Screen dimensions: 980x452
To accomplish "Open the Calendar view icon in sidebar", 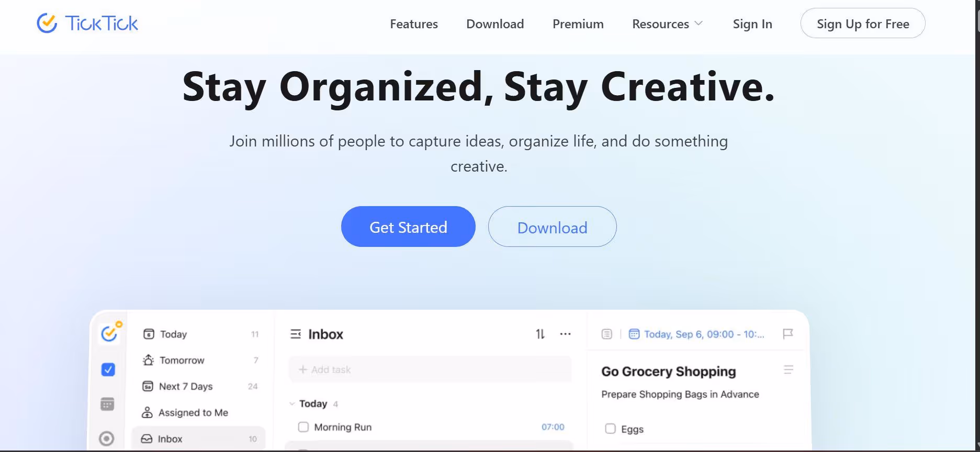I will (x=107, y=404).
